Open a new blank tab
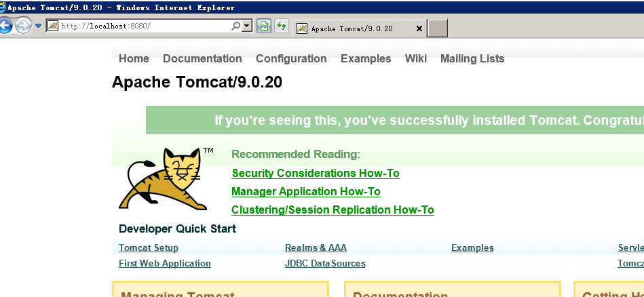Image resolution: width=644 pixels, height=297 pixels. pyautogui.click(x=437, y=28)
